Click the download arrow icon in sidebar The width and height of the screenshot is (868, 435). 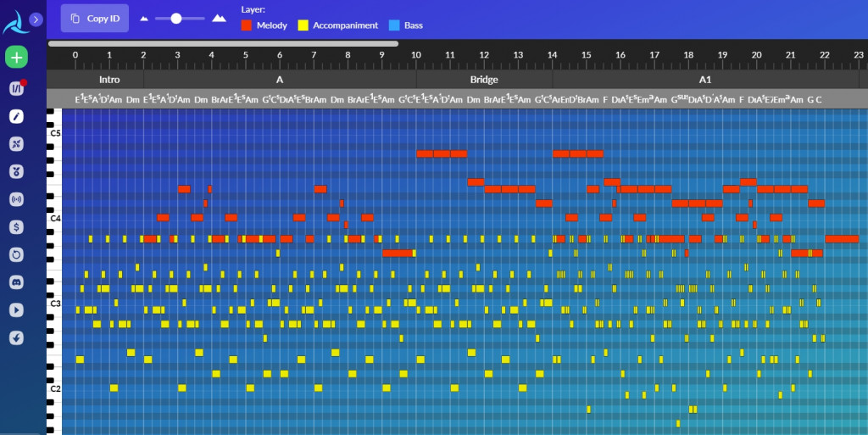pos(17,337)
